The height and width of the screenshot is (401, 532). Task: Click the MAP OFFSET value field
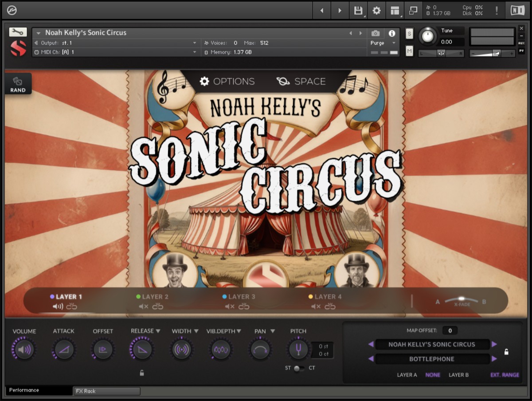click(x=450, y=330)
